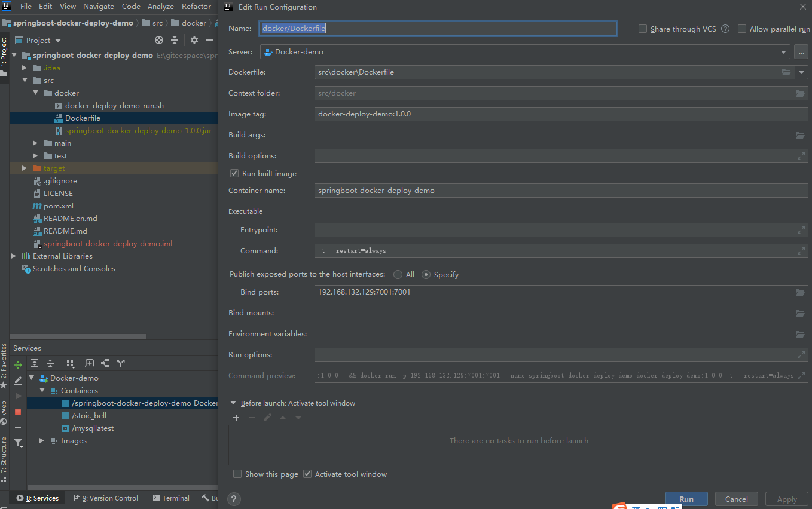Expand the Images node in Services
This screenshot has height=509, width=812.
pos(42,441)
